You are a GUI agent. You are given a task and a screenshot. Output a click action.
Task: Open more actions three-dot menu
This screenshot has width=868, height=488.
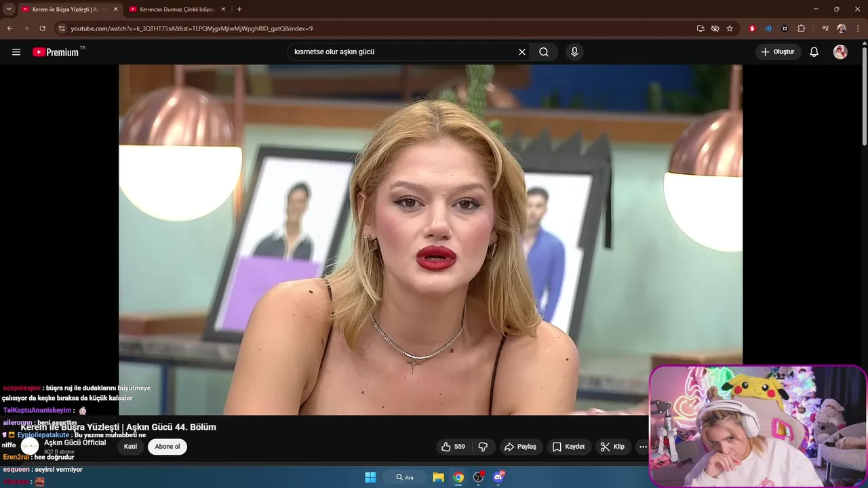[x=643, y=447]
